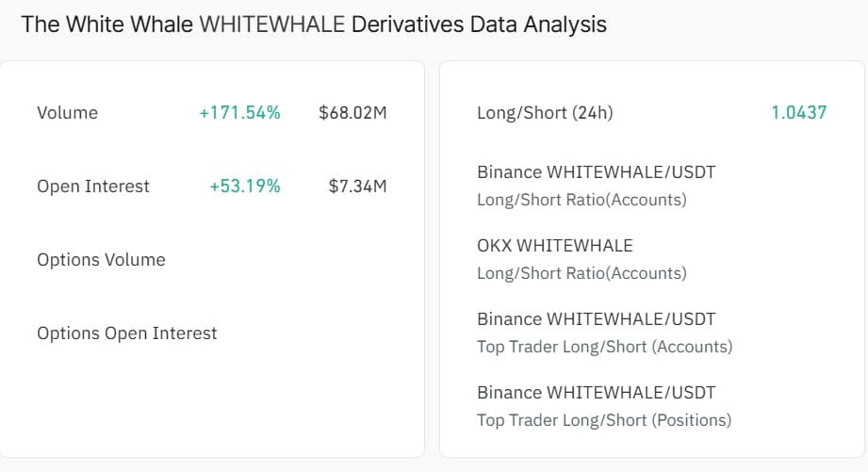Click Long/Short Ratio(Accounts) subtitle under OKX WHITEWHALE
This screenshot has width=868, height=472.
581,273
